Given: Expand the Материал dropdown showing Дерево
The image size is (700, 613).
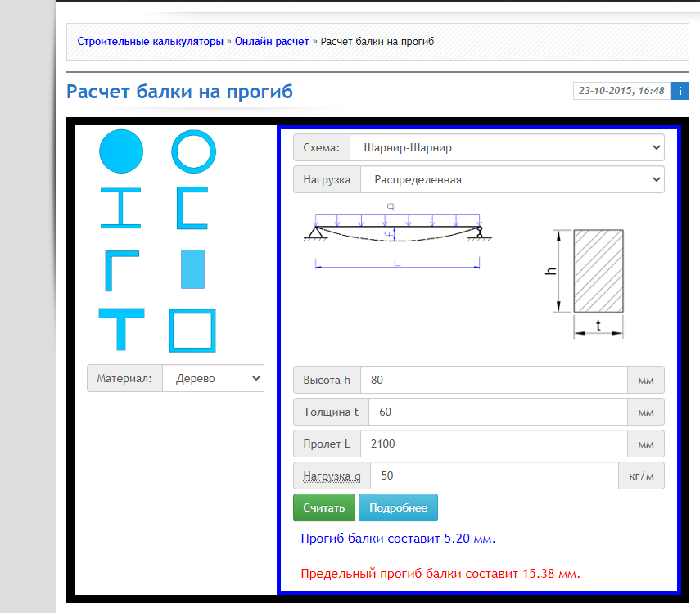Looking at the screenshot, I should pyautogui.click(x=213, y=378).
